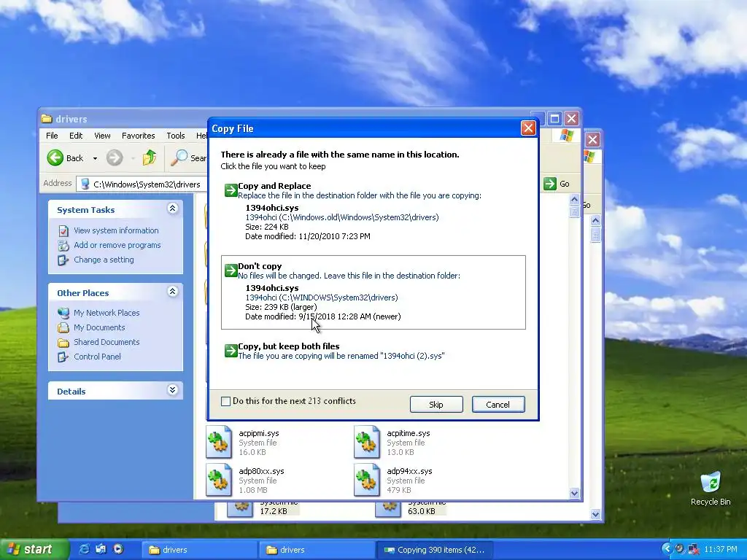The width and height of the screenshot is (747, 560).
Task: Click the green Back arrow icon
Action: (55, 157)
